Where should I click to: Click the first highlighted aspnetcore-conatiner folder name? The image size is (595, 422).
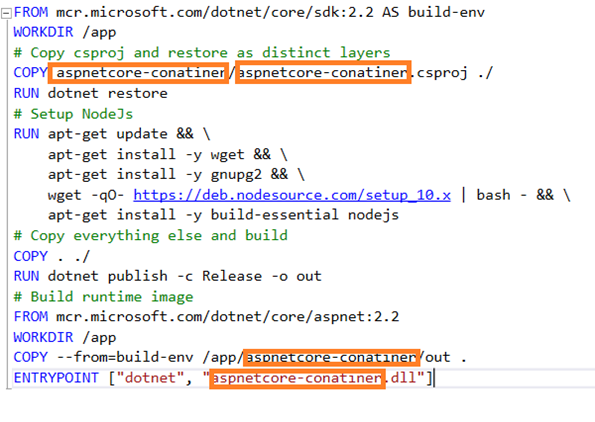point(139,72)
